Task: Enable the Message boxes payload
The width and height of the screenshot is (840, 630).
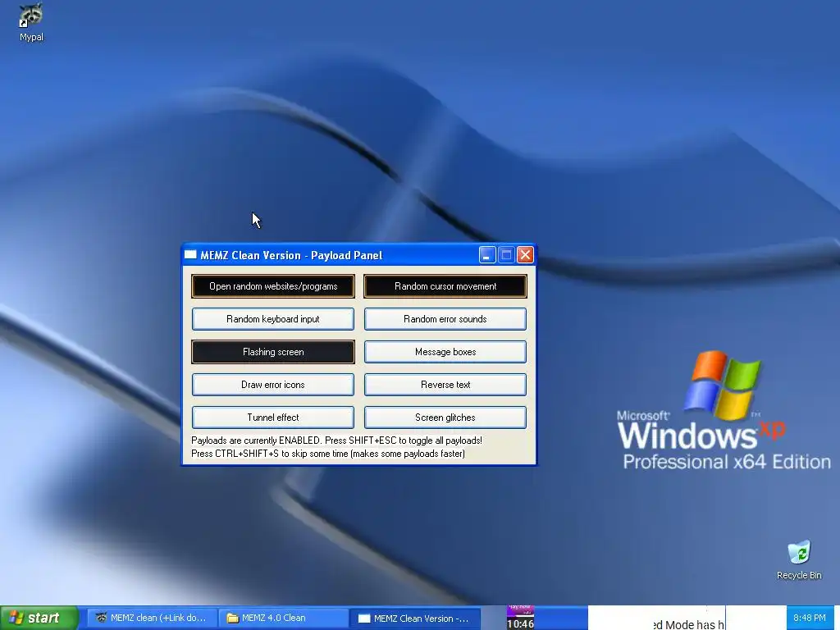Action: [445, 352]
